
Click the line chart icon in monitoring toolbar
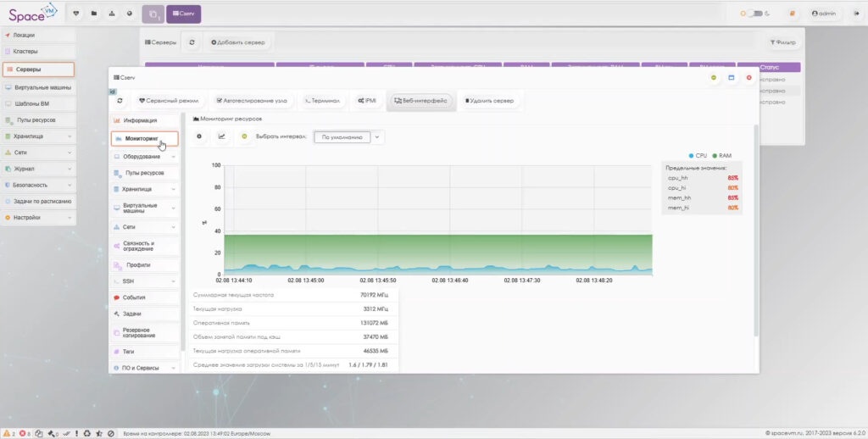click(222, 136)
